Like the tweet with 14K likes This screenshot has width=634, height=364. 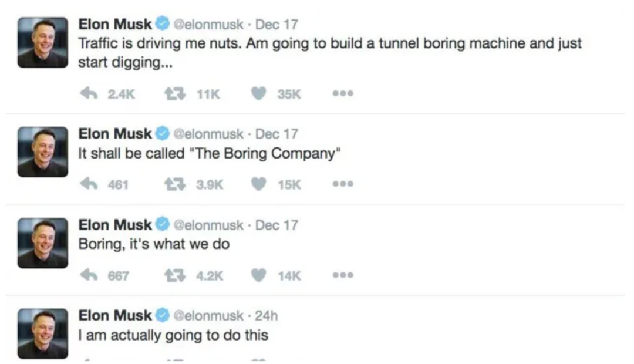tap(259, 275)
